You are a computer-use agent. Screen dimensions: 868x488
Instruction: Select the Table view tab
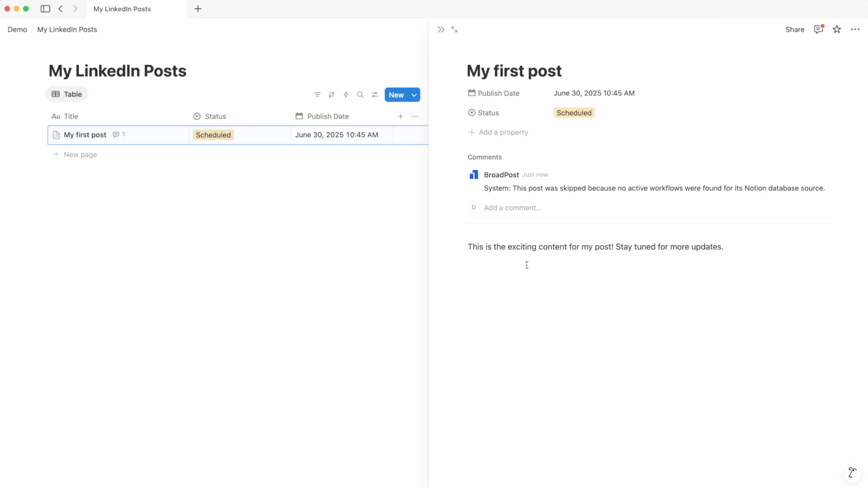coord(67,94)
